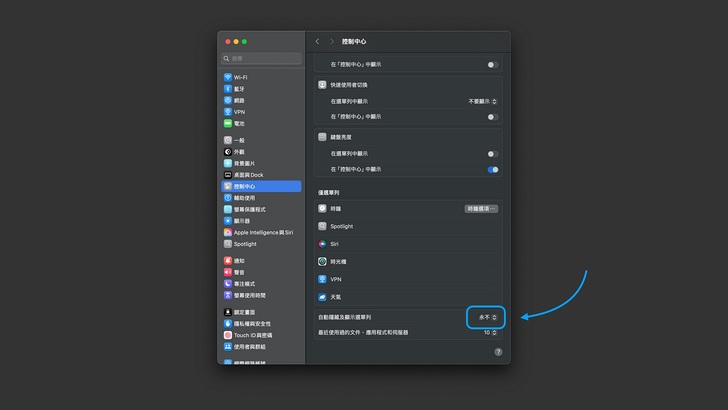Open Battery (電池) settings
The image size is (728, 410).
click(x=239, y=122)
